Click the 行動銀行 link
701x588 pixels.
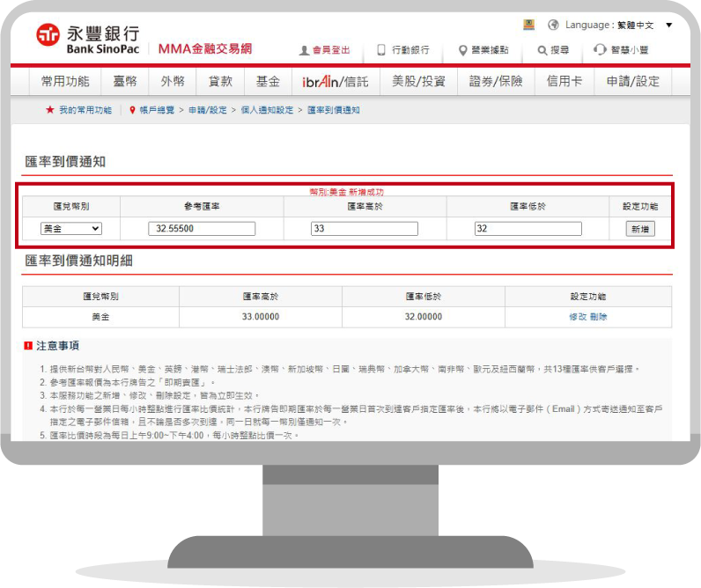(x=410, y=50)
